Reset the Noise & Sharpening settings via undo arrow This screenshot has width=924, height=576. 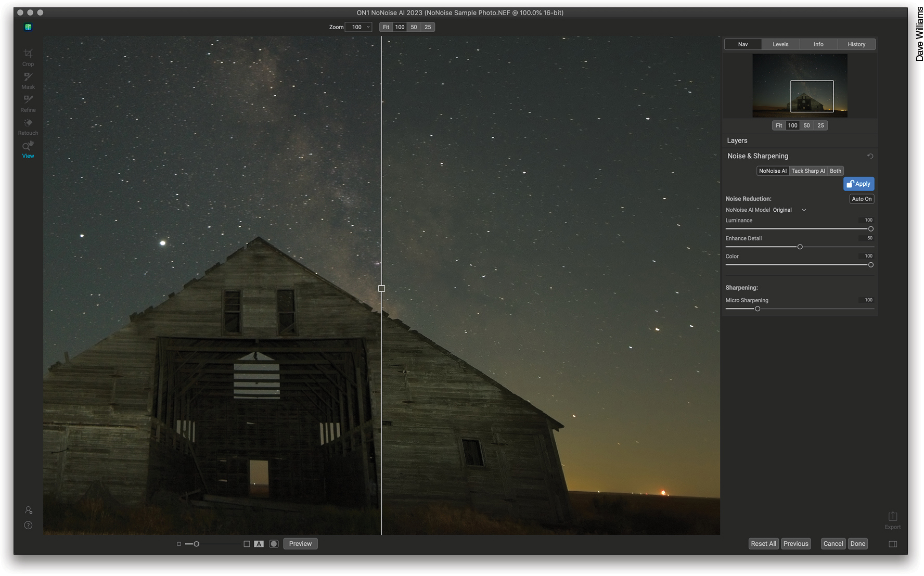point(869,156)
